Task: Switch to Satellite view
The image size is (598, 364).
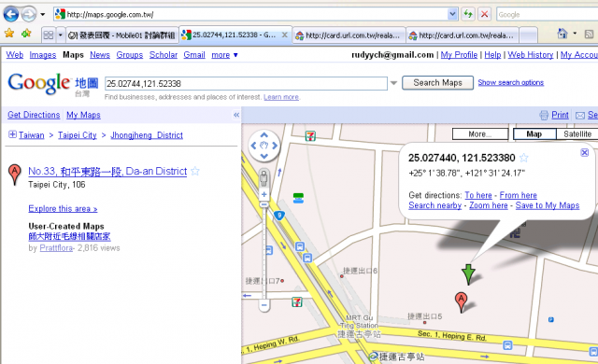Action: [x=577, y=134]
